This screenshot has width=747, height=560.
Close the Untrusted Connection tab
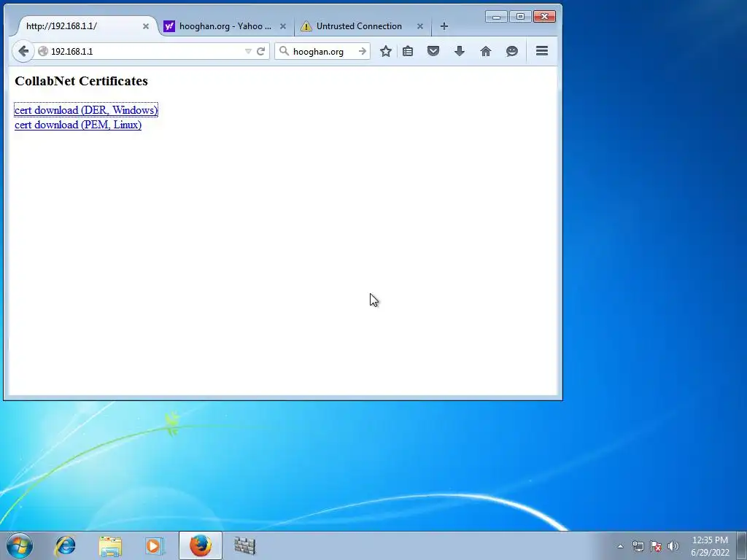419,26
